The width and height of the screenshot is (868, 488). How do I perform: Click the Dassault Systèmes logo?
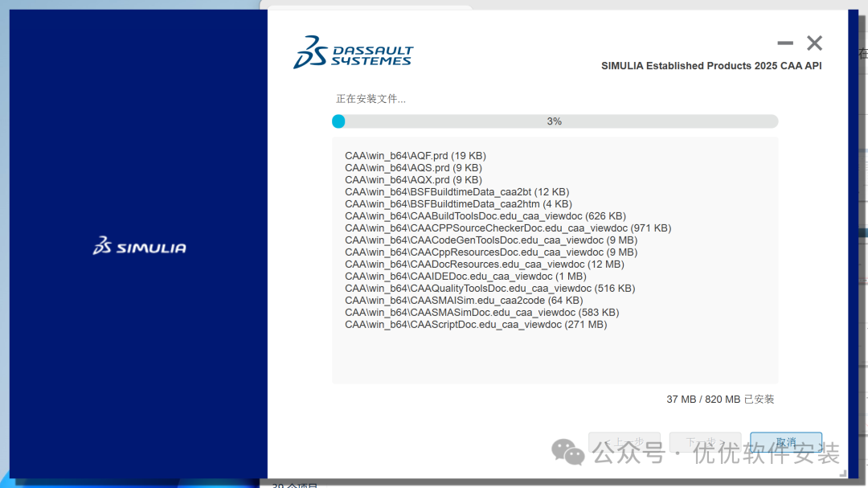click(353, 52)
